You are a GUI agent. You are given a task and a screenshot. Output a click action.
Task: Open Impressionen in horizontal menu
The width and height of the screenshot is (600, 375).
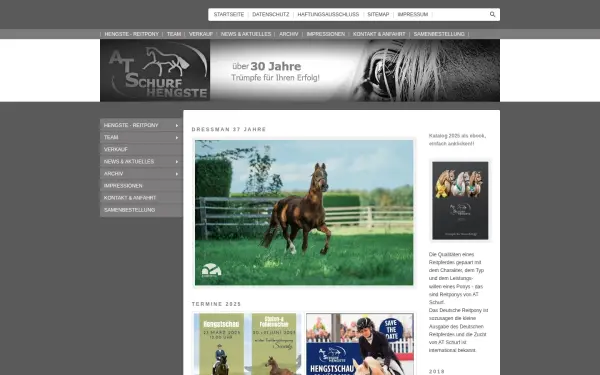(x=325, y=34)
